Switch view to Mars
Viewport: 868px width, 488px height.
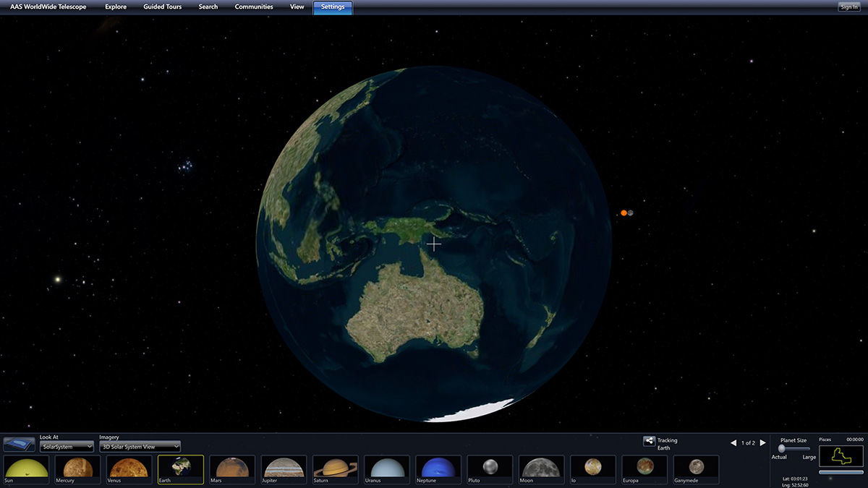[x=231, y=469]
